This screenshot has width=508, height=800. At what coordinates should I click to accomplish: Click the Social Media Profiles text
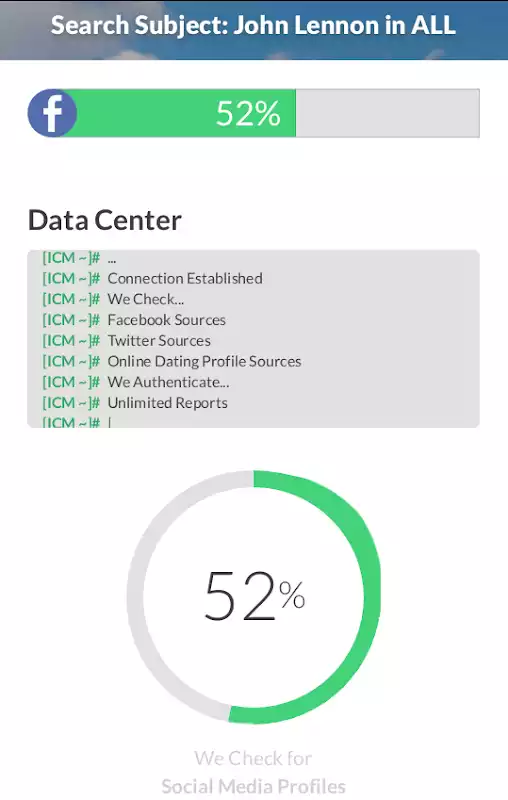(x=253, y=786)
